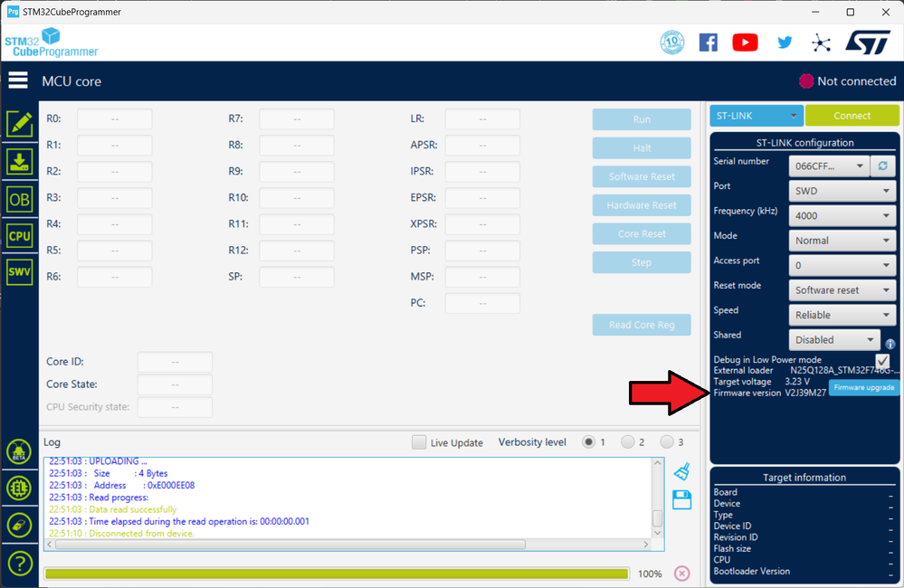Toggle the Live Update checkbox
The width and height of the screenshot is (904, 588).
(419, 442)
